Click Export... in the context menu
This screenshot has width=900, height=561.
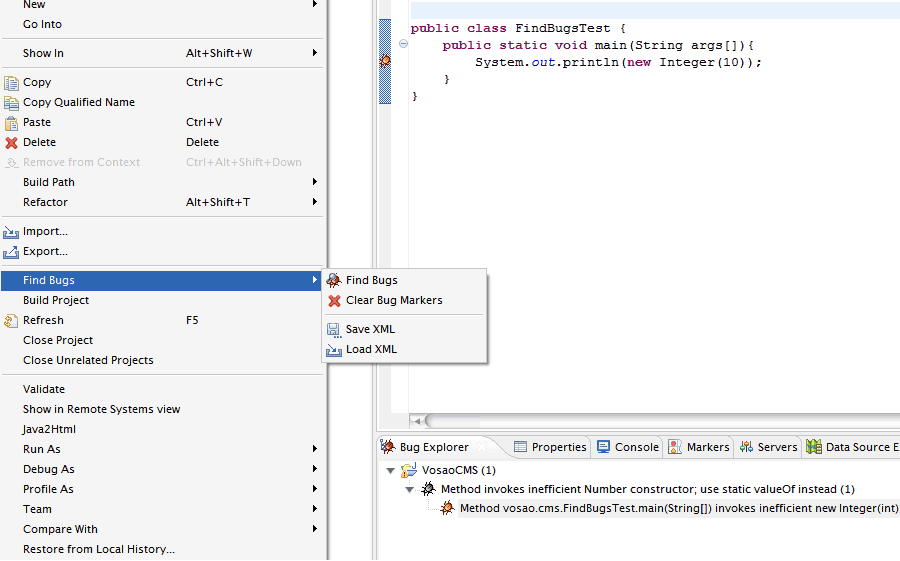(45, 251)
